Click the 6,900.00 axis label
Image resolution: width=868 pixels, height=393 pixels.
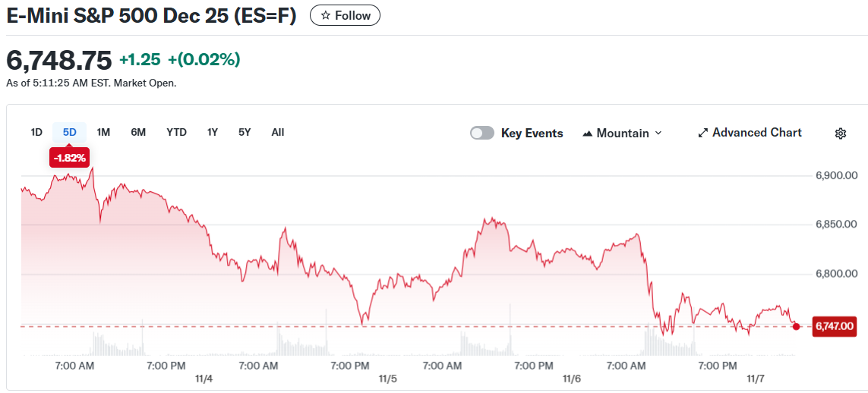pos(837,176)
